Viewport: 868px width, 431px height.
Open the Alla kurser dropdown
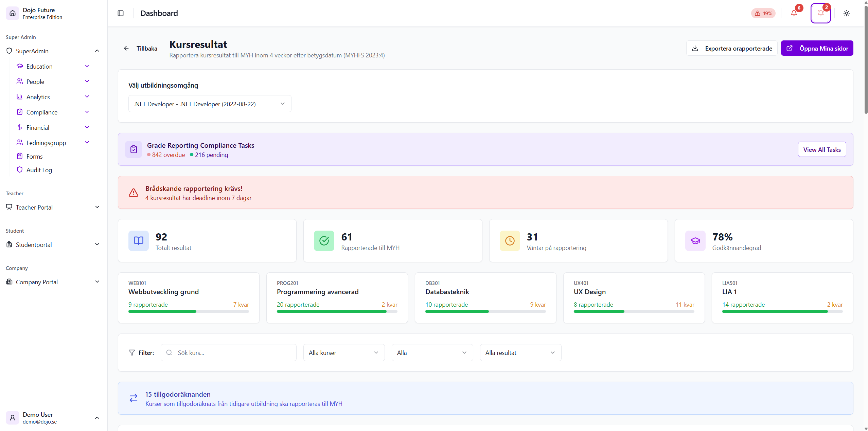point(343,353)
